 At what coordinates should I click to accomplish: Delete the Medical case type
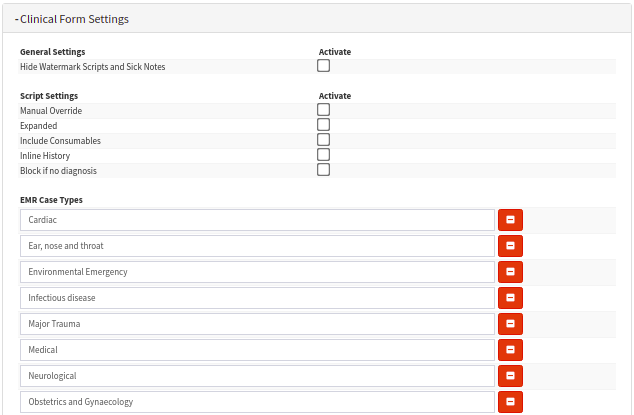[510, 350]
